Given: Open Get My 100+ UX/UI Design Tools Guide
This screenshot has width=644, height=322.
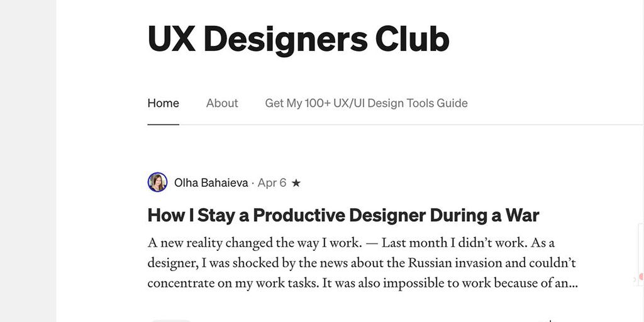Looking at the screenshot, I should click(x=366, y=103).
